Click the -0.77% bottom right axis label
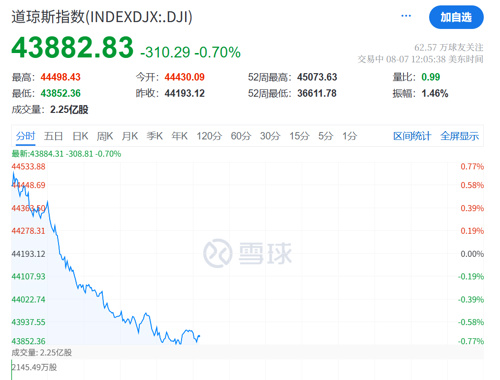 (x=471, y=341)
